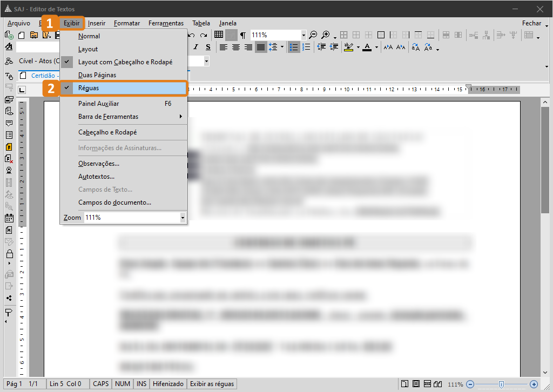553x392 pixels.
Task: Open Autotextos... from the menu
Action: (x=123, y=177)
